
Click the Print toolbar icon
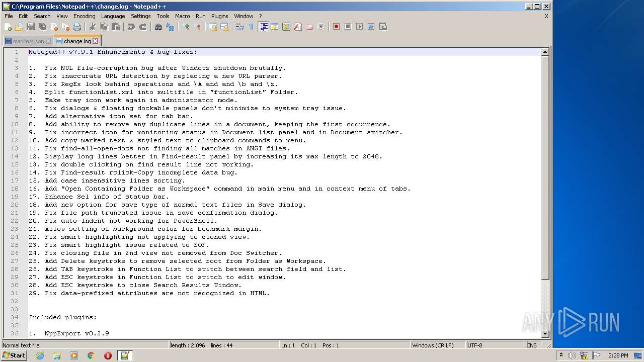[77, 27]
